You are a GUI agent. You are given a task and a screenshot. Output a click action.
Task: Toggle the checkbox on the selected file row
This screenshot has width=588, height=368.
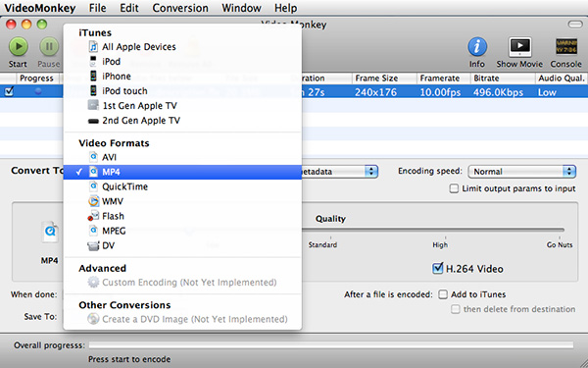(x=9, y=91)
